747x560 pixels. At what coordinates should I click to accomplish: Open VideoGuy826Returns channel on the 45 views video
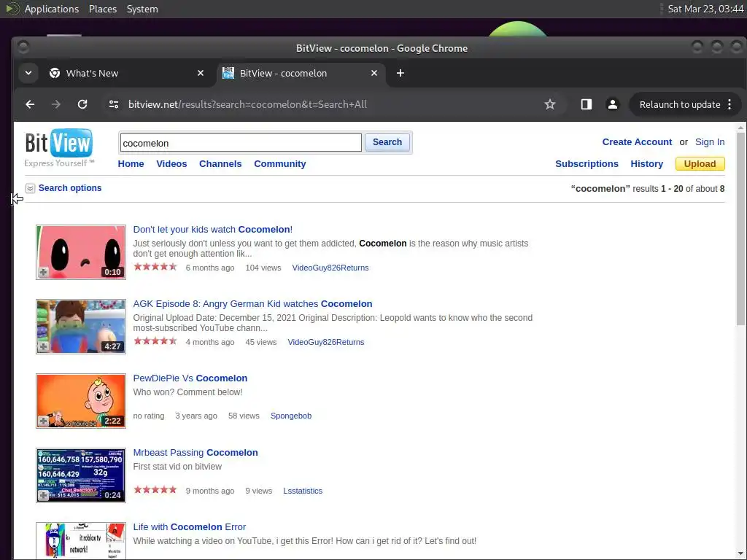coord(326,342)
